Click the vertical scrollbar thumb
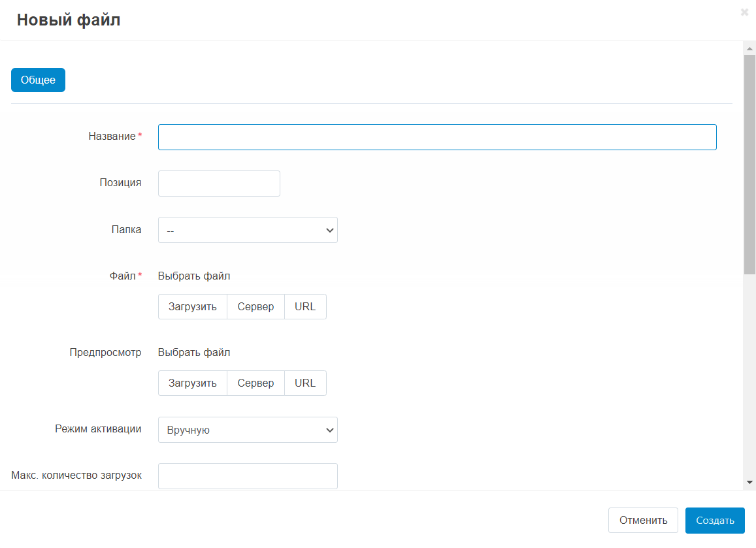 (x=749, y=163)
